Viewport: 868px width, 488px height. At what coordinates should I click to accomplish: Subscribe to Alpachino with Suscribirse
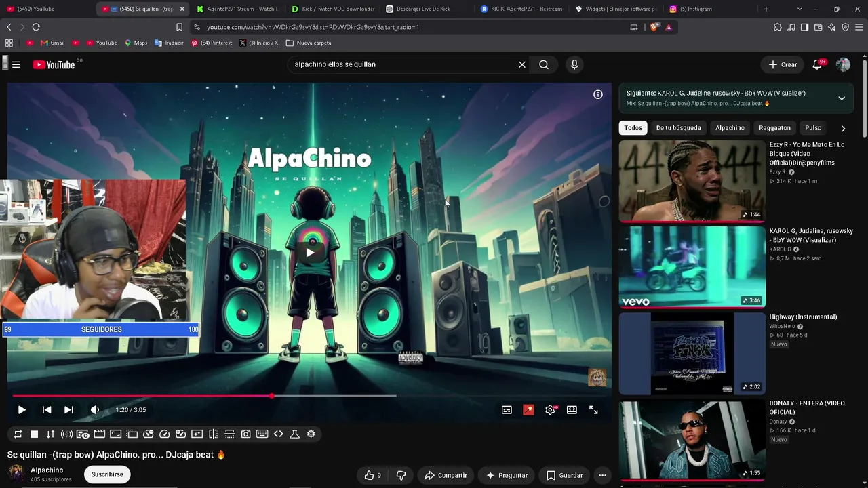(x=107, y=474)
